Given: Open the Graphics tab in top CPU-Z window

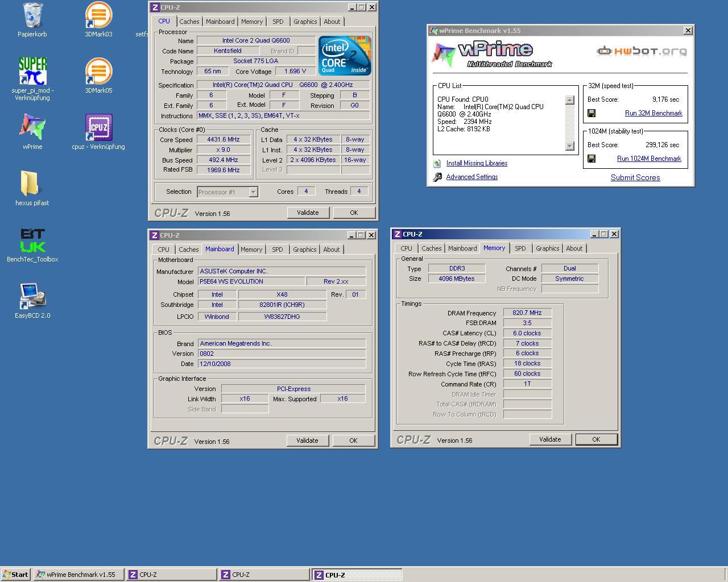Looking at the screenshot, I should (305, 22).
